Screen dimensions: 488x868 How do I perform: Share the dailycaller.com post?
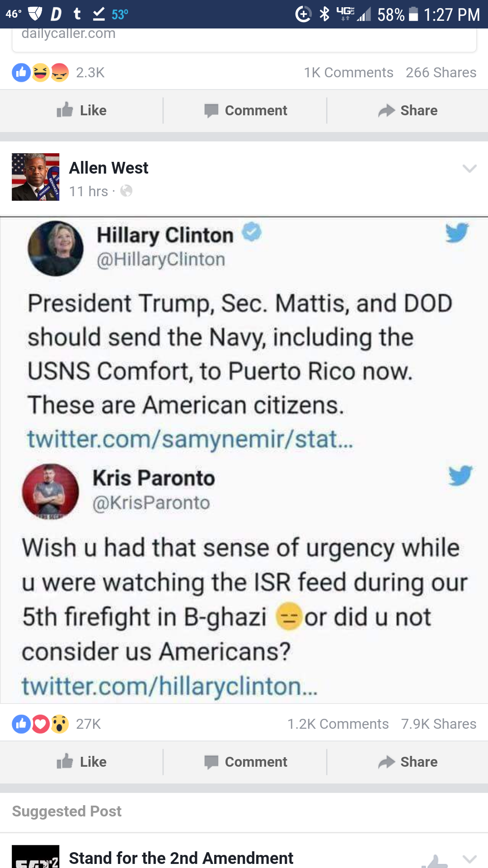tap(408, 110)
